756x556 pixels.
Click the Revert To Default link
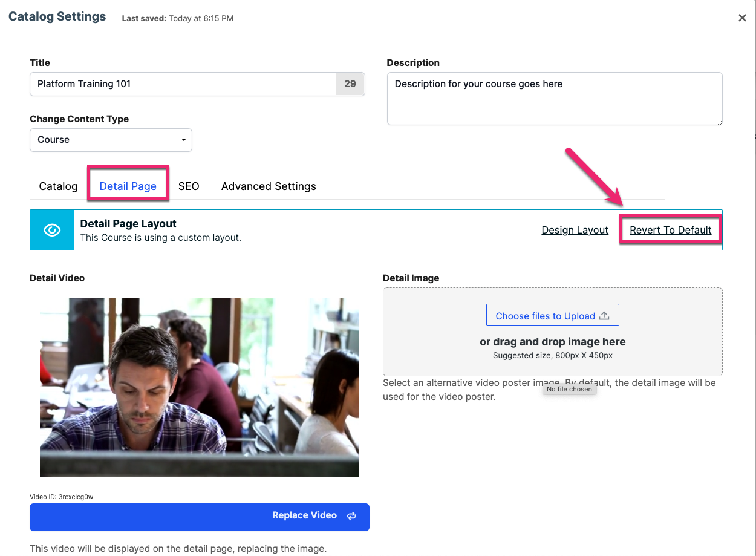coord(671,230)
